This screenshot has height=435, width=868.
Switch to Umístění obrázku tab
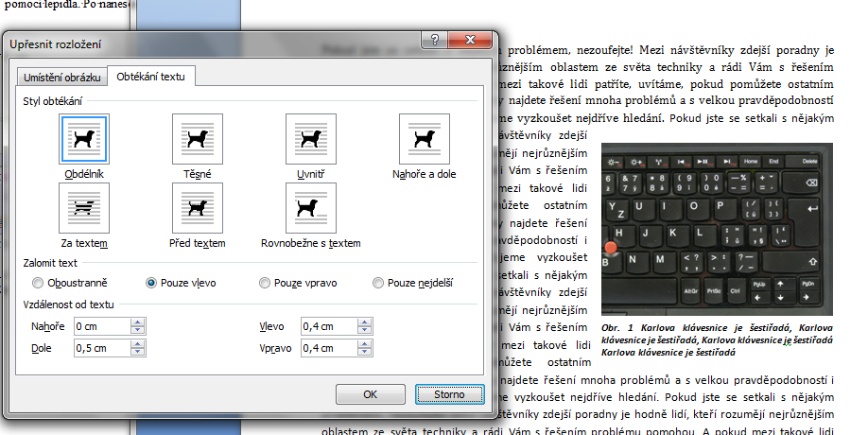62,78
